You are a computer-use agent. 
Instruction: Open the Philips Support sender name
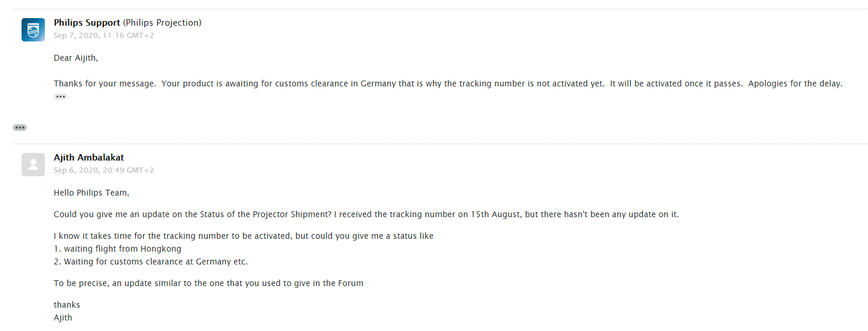[87, 23]
